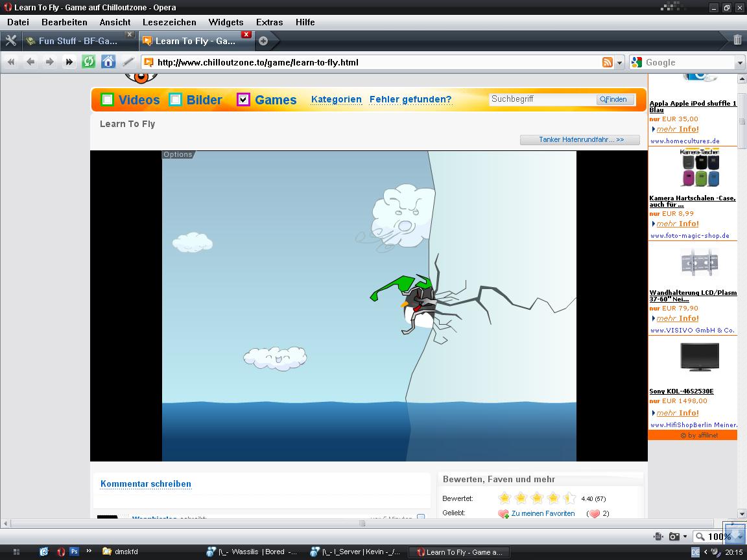Click the green reload page icon

(x=88, y=62)
